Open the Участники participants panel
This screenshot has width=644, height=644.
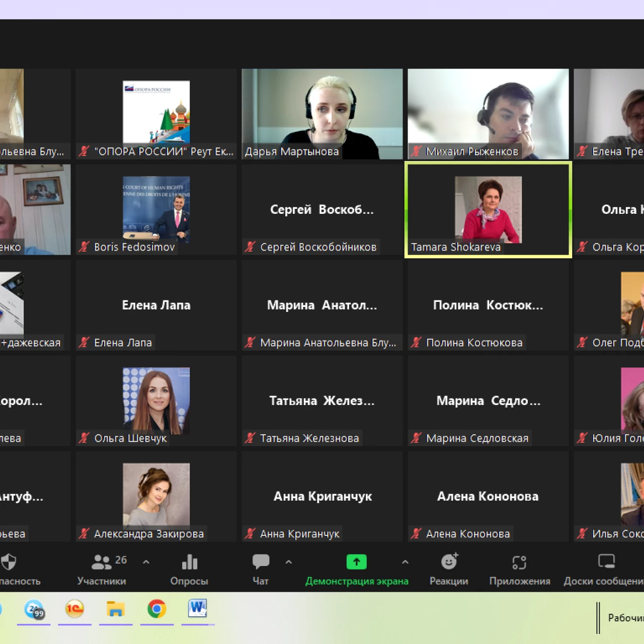click(x=102, y=570)
